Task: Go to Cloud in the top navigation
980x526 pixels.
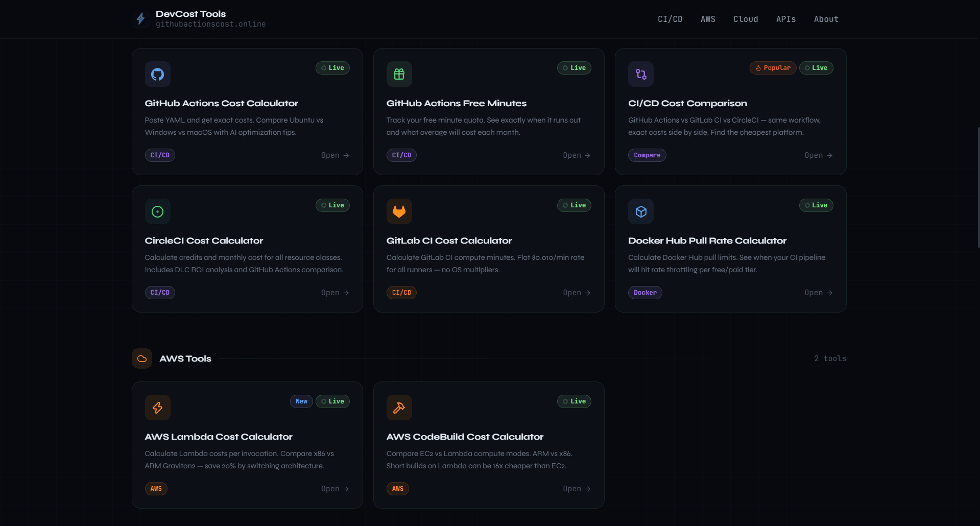Action: tap(746, 19)
